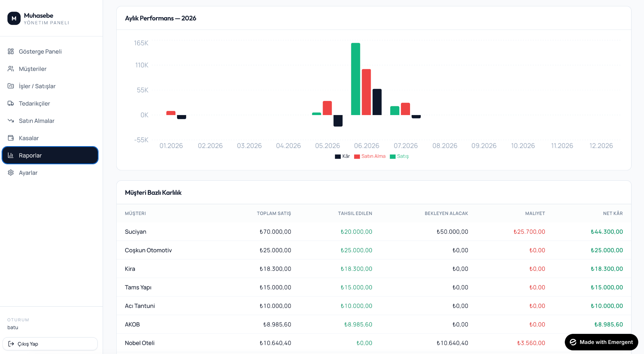644x354 pixels.
Task: Open the Tedarikçiler truck icon
Action: pyautogui.click(x=11, y=103)
